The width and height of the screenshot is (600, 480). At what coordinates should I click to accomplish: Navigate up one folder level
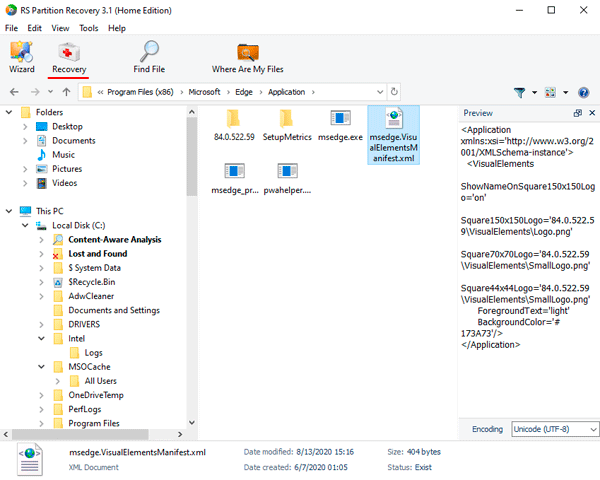(66, 92)
